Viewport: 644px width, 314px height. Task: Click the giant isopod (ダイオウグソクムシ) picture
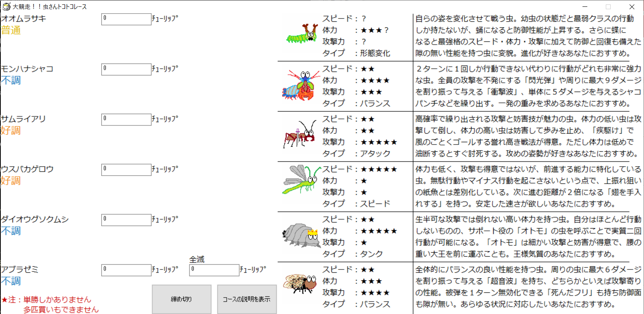pyautogui.click(x=301, y=235)
